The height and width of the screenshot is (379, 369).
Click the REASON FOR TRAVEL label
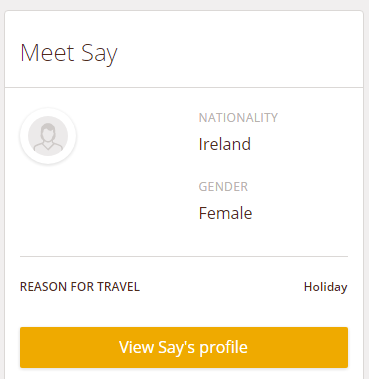pyautogui.click(x=80, y=287)
